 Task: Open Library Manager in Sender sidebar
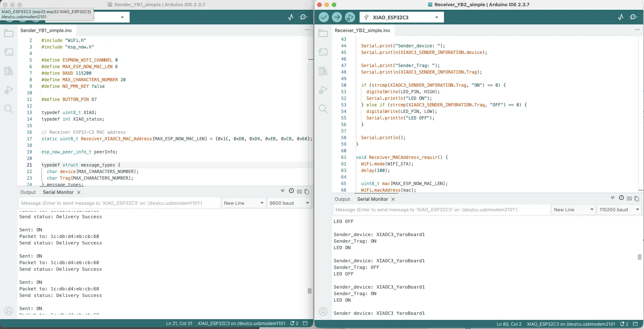point(9,71)
